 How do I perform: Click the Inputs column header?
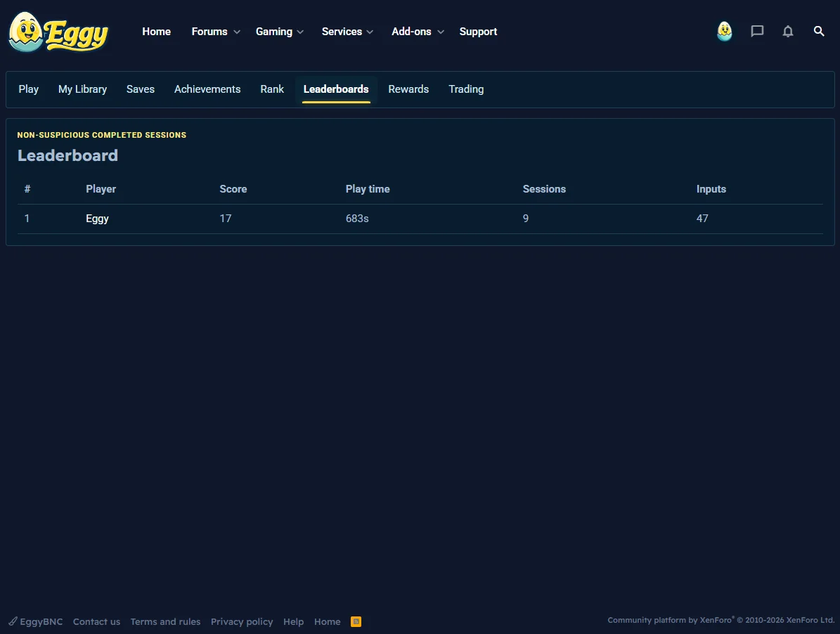pyautogui.click(x=711, y=189)
